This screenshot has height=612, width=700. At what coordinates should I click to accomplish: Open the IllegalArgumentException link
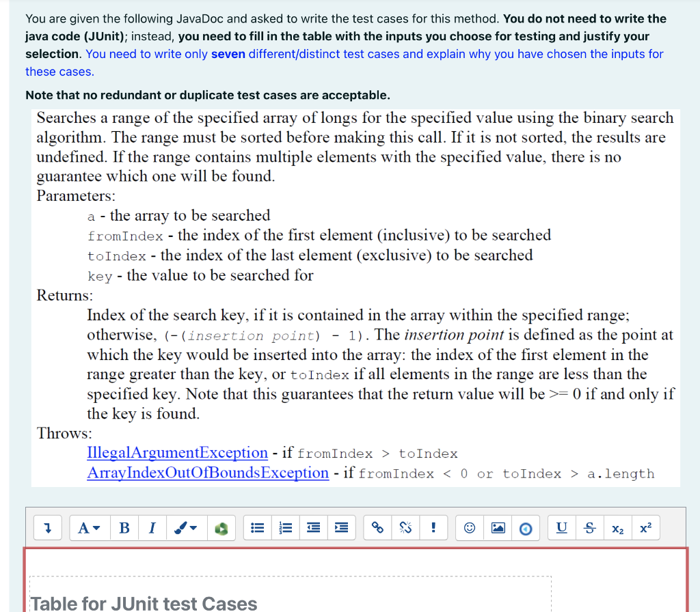point(177,452)
